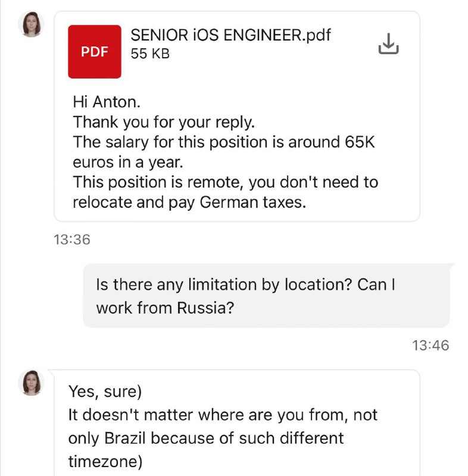468x476 pixels.
Task: Click the 'work from Russia?' text
Action: click(165, 308)
